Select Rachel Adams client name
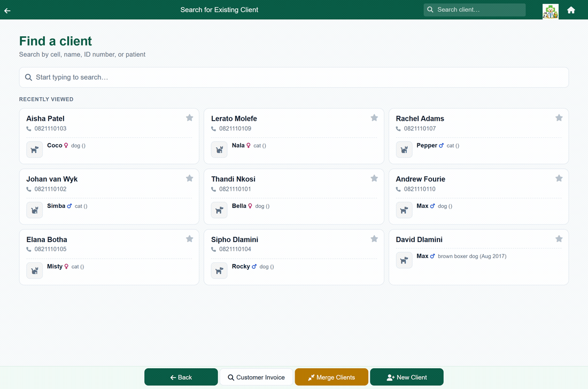 [x=420, y=119]
